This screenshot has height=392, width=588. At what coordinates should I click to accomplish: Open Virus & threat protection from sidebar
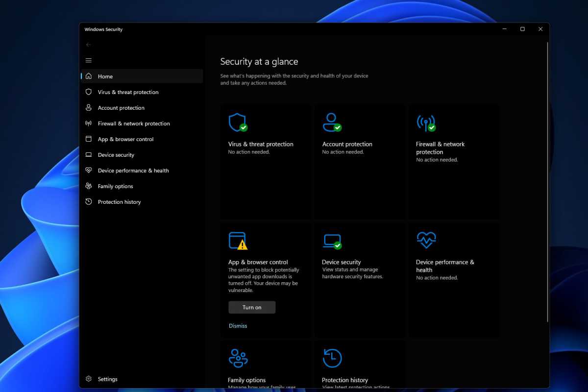tap(142, 92)
